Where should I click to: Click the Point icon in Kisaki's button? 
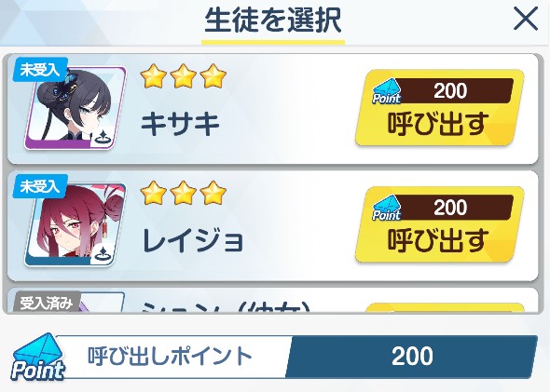pyautogui.click(x=387, y=92)
